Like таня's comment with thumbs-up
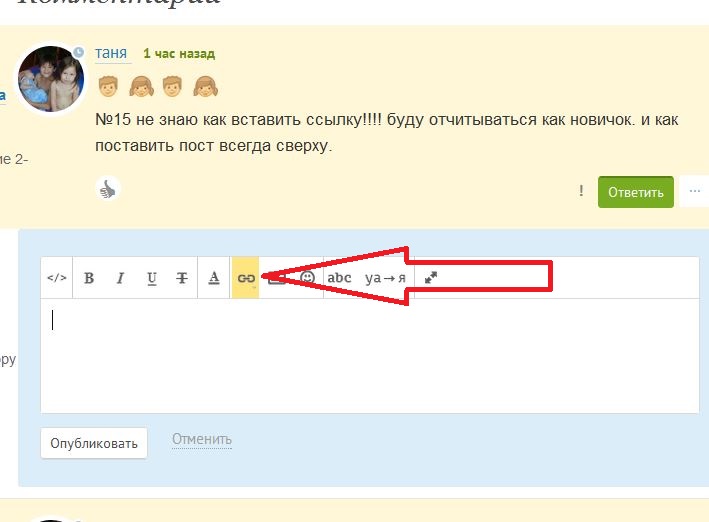709x522 pixels. click(x=108, y=189)
